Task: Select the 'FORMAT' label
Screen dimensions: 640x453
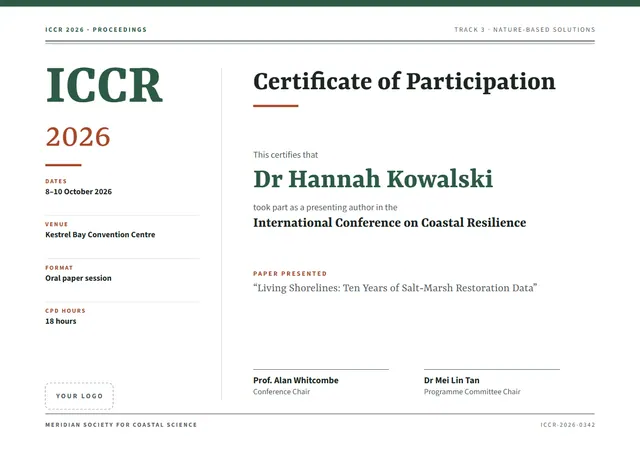Action: point(59,268)
